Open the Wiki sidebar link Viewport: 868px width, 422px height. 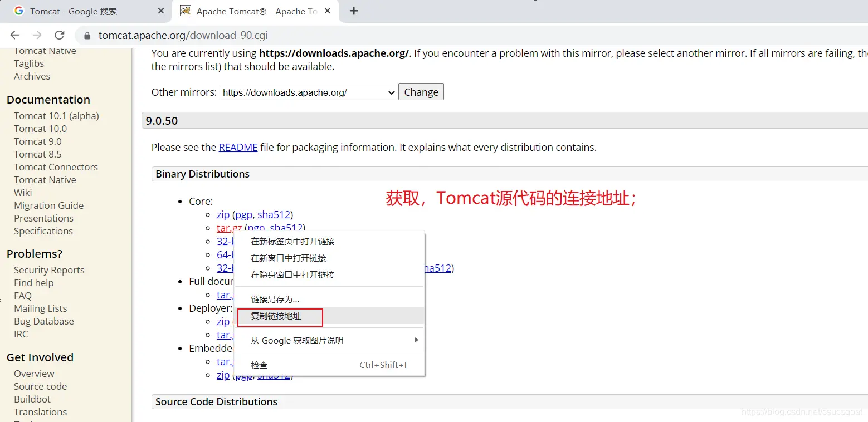point(23,193)
